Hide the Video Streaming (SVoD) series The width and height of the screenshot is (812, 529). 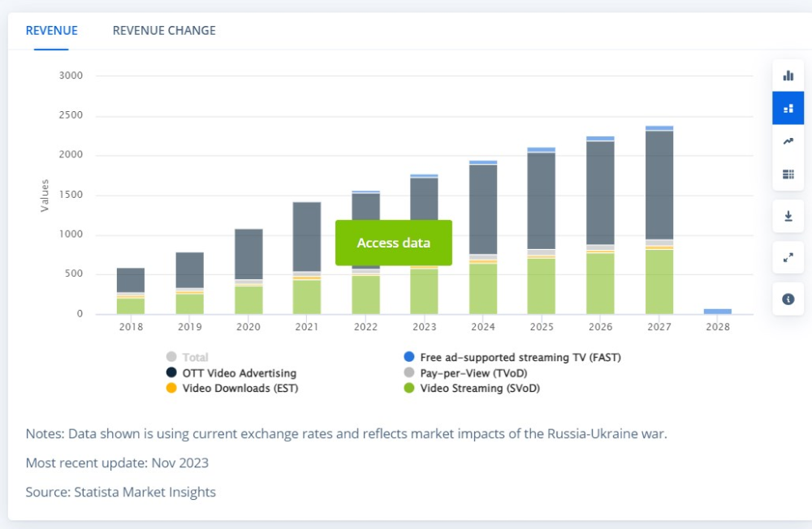(x=479, y=388)
